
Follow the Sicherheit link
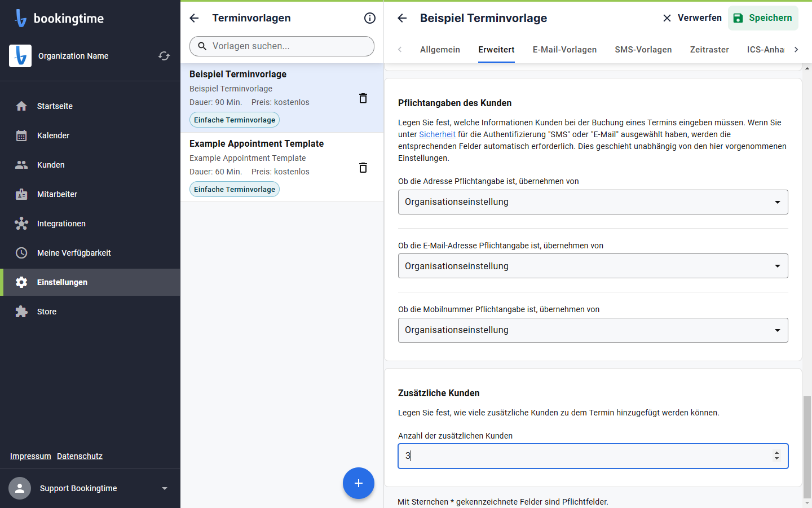pos(437,134)
